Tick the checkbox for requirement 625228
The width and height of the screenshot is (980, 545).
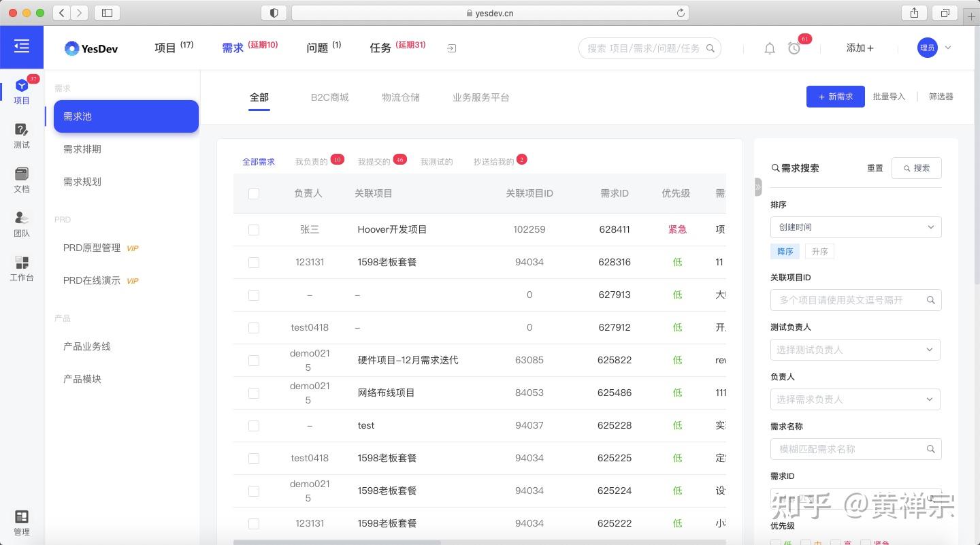pyautogui.click(x=254, y=426)
